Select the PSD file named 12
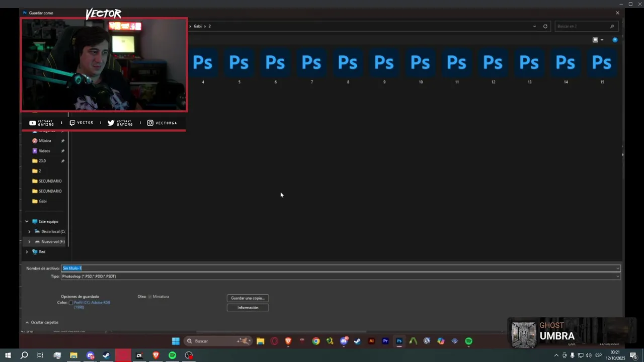Image resolution: width=644 pixels, height=362 pixels. coord(493,65)
